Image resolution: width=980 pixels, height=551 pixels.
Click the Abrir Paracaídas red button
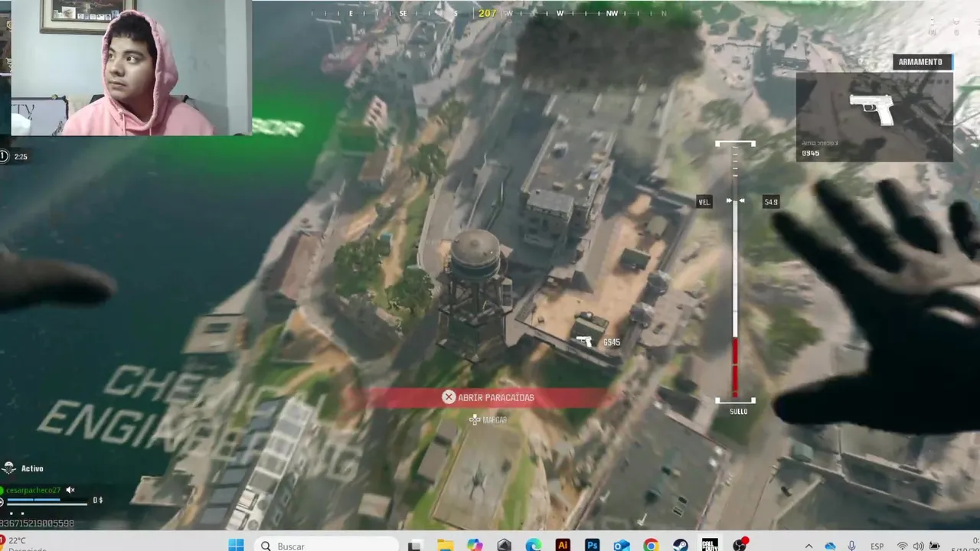[x=488, y=397]
